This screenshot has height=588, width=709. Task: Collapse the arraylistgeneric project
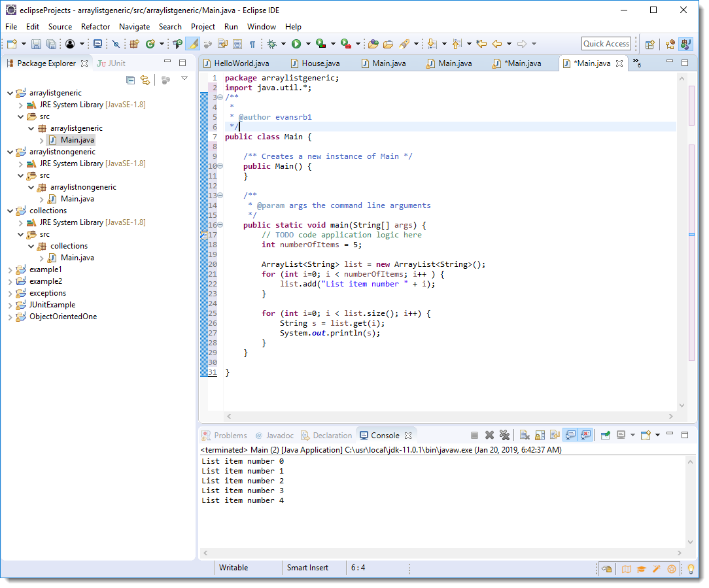(10, 93)
